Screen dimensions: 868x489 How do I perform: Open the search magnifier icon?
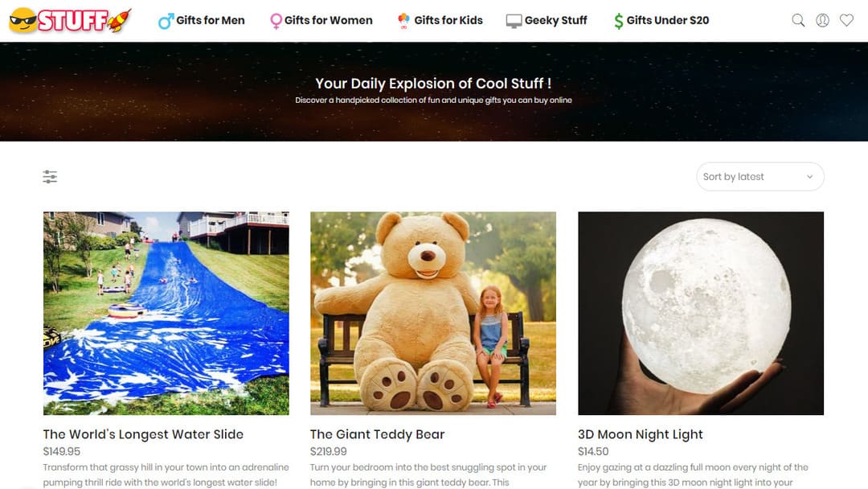[x=798, y=20]
